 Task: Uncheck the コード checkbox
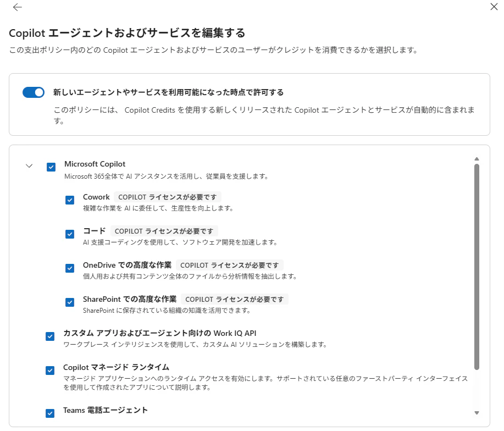tap(70, 234)
